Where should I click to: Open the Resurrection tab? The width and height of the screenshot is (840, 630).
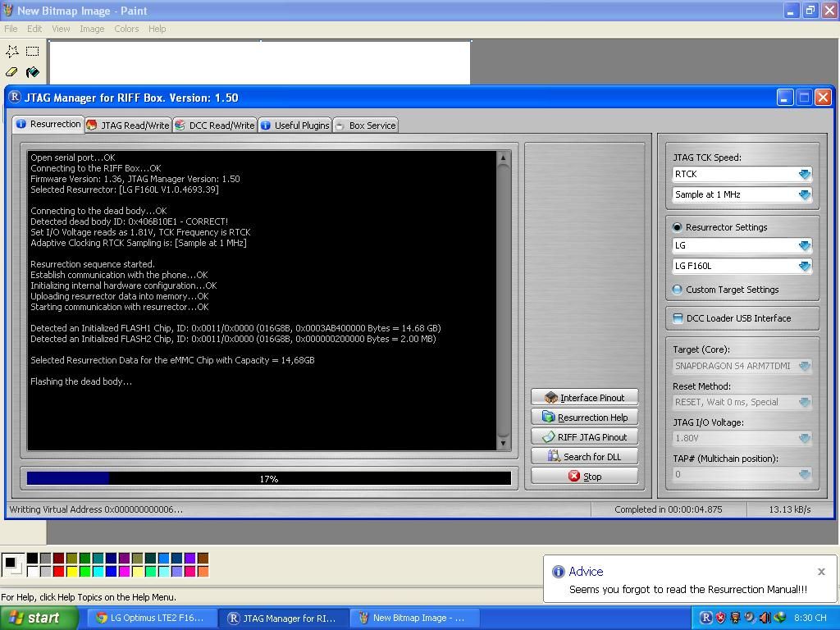(48, 125)
